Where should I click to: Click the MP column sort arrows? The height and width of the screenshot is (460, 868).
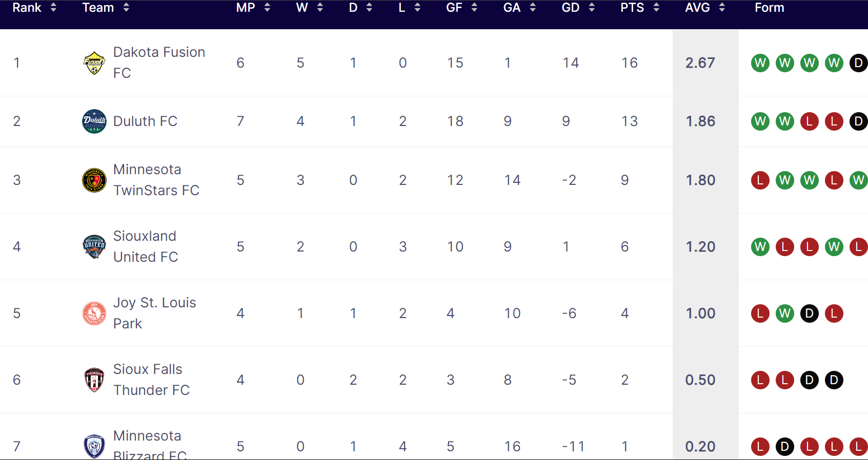pyautogui.click(x=267, y=8)
